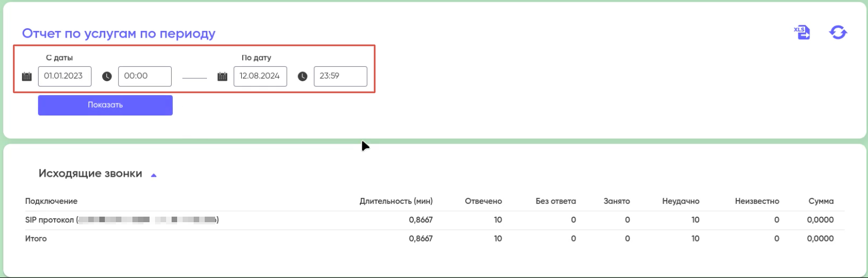Focus the end time field 23:59
Screen dimensions: 868x278
pos(340,76)
